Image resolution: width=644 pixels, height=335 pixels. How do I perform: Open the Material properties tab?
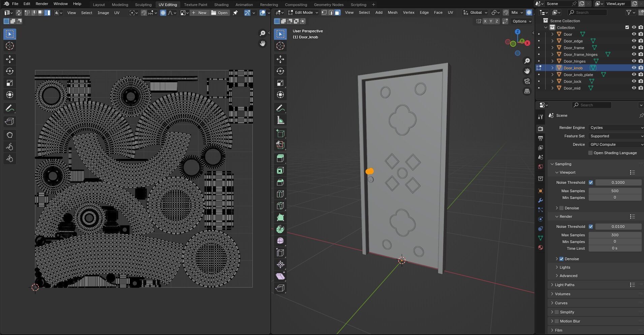541,247
